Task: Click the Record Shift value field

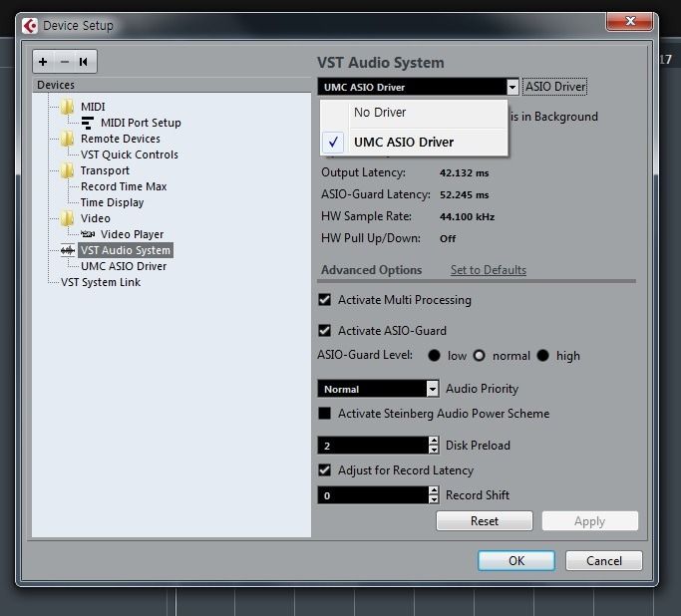Action: (373, 495)
